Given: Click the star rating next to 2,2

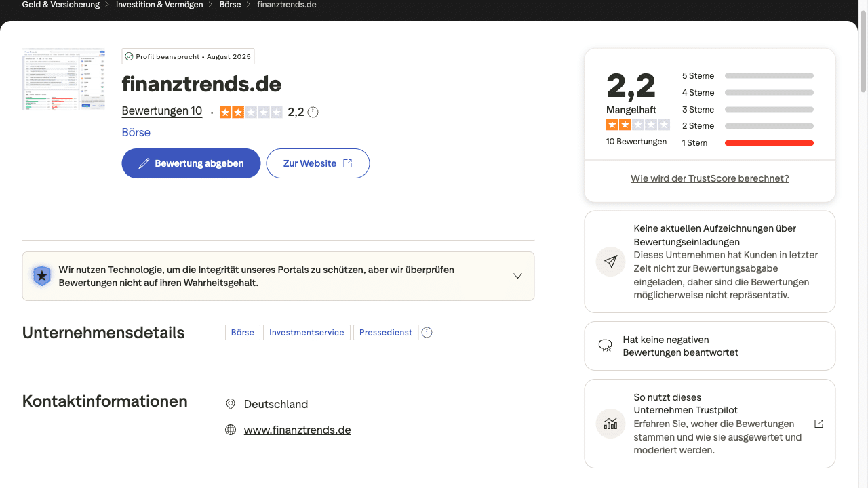Looking at the screenshot, I should [251, 113].
